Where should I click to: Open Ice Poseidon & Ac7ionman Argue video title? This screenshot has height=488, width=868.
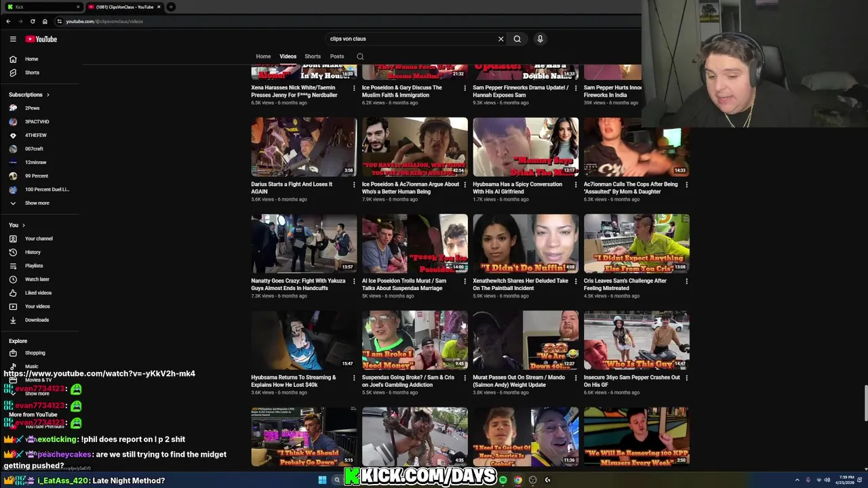coord(410,188)
